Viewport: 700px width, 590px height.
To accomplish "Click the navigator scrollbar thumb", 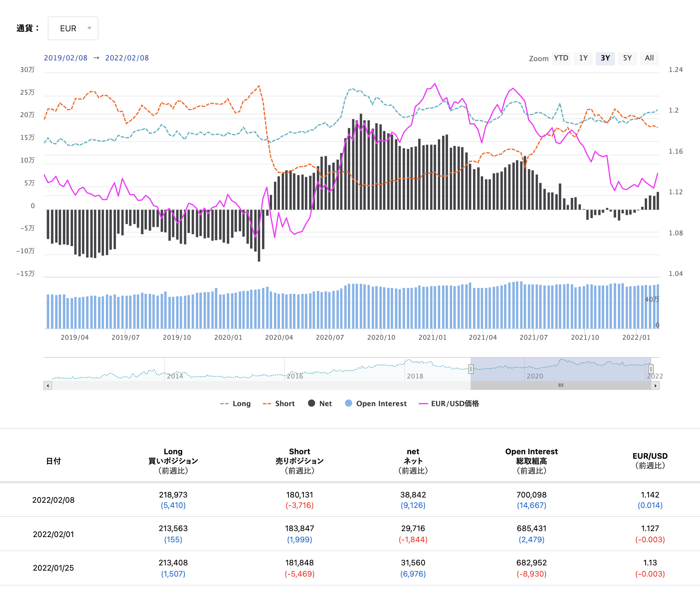I will tap(561, 386).
